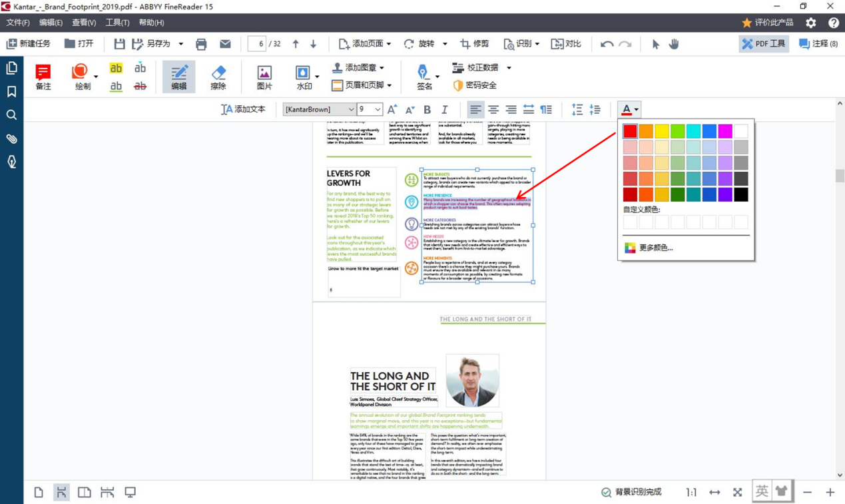Click the save disk icon
845x504 pixels.
119,44
